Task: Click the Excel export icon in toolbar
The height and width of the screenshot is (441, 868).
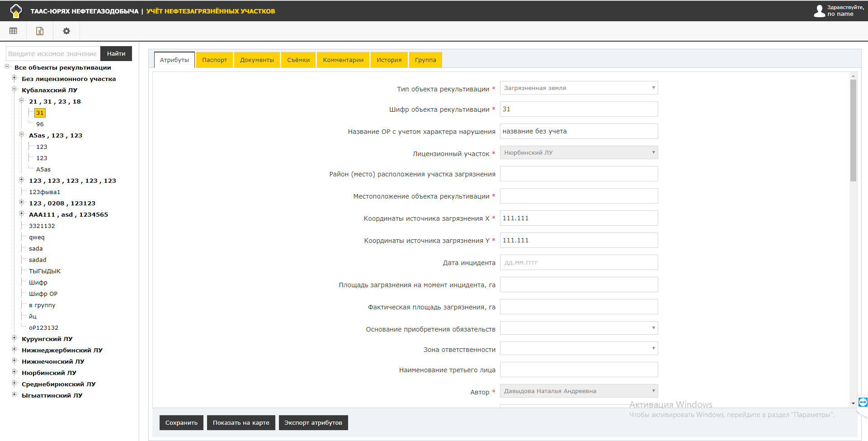Action: pos(40,31)
